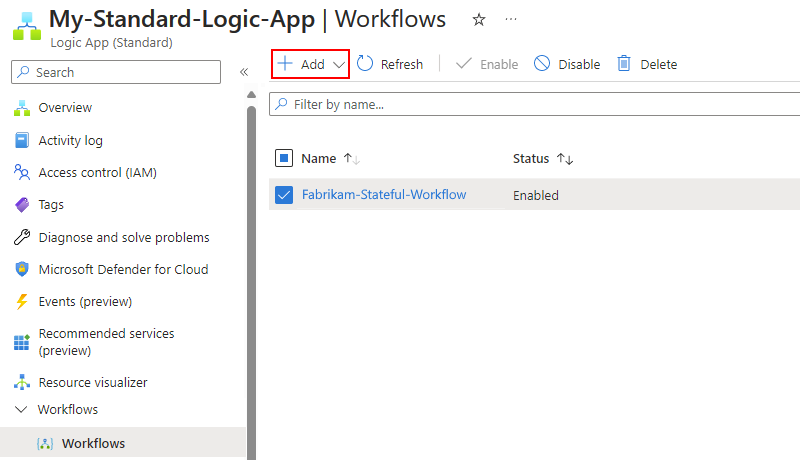Open Microsoft Defender for Cloud
Screen dimensions: 800x460
(123, 270)
